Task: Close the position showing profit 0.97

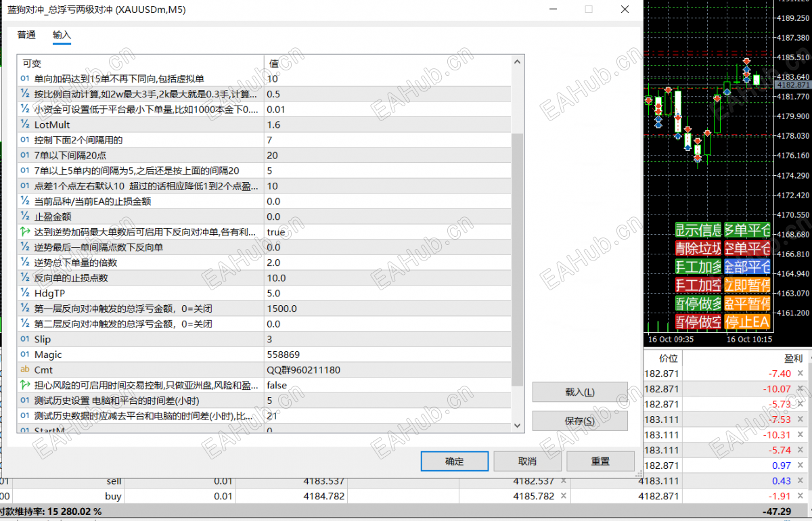Action: (x=800, y=466)
